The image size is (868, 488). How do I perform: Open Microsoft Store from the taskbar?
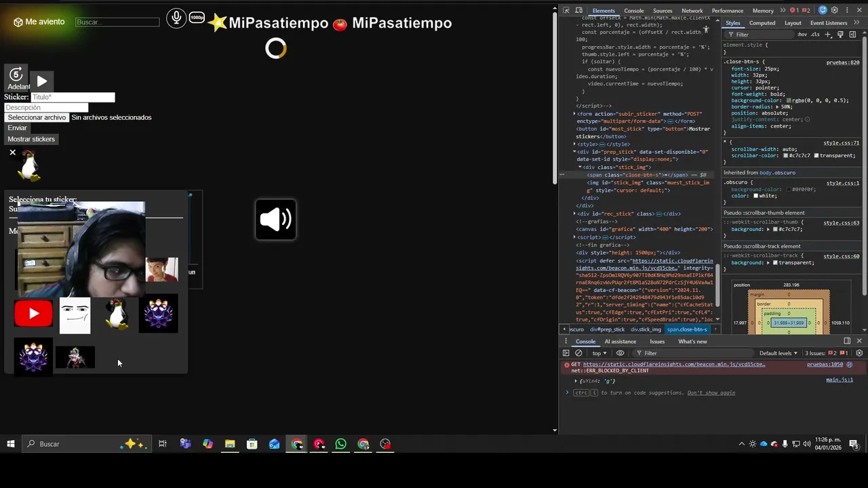(x=252, y=444)
